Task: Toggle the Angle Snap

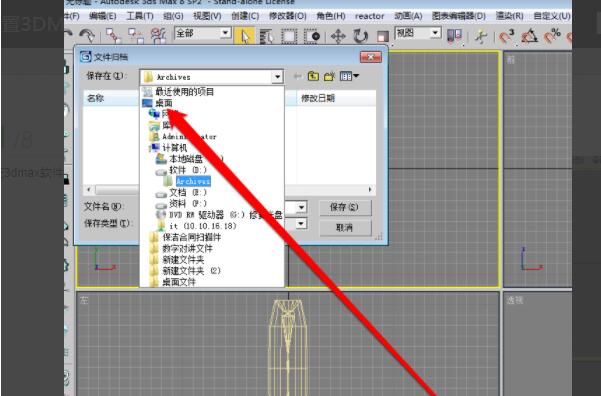Action: point(529,36)
